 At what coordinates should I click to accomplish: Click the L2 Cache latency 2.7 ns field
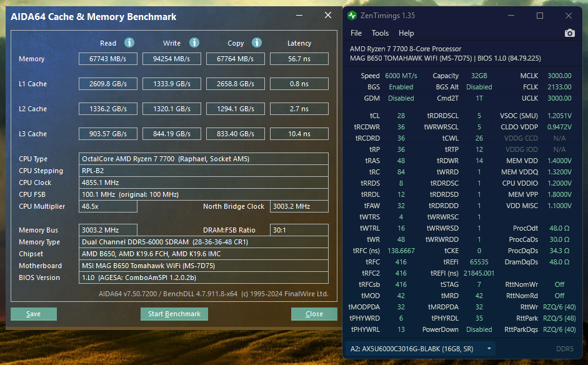coord(299,109)
